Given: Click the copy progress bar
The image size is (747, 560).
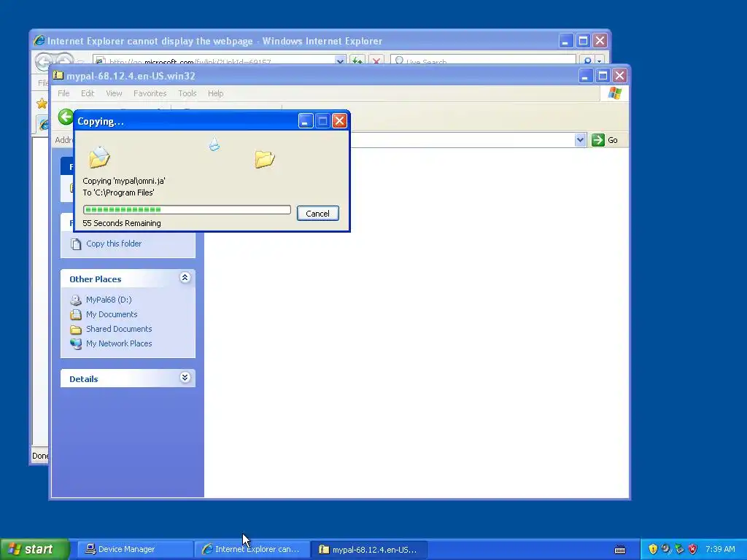Looking at the screenshot, I should click(187, 209).
